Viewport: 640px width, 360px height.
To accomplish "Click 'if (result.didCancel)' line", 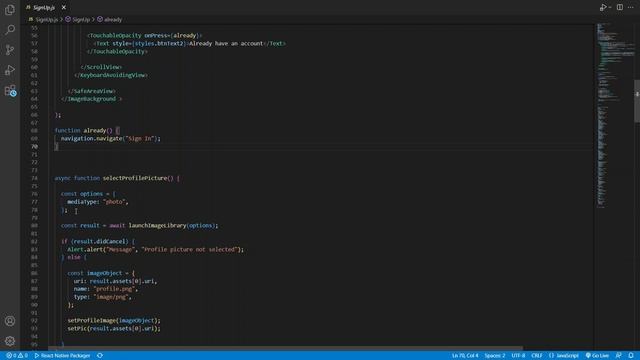I will [x=98, y=241].
